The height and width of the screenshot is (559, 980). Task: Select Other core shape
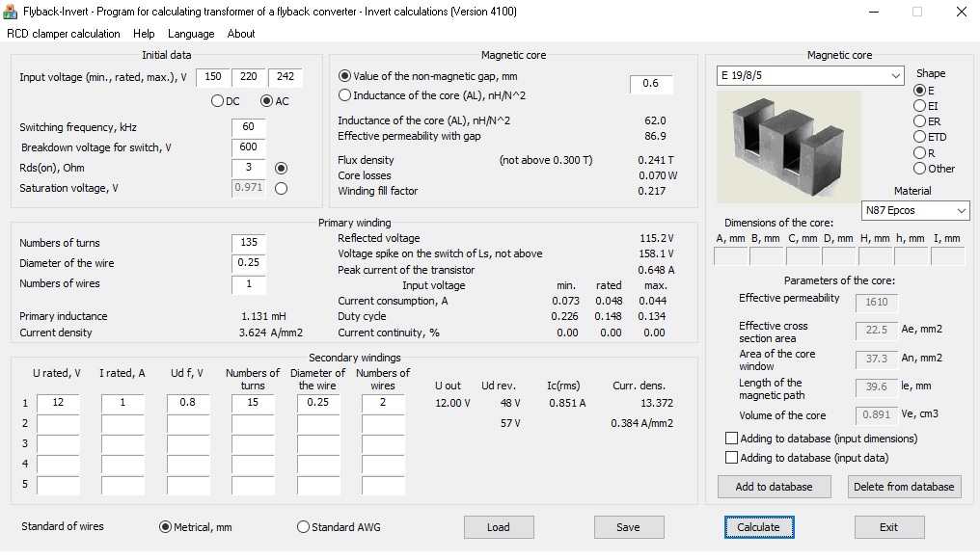tap(919, 169)
